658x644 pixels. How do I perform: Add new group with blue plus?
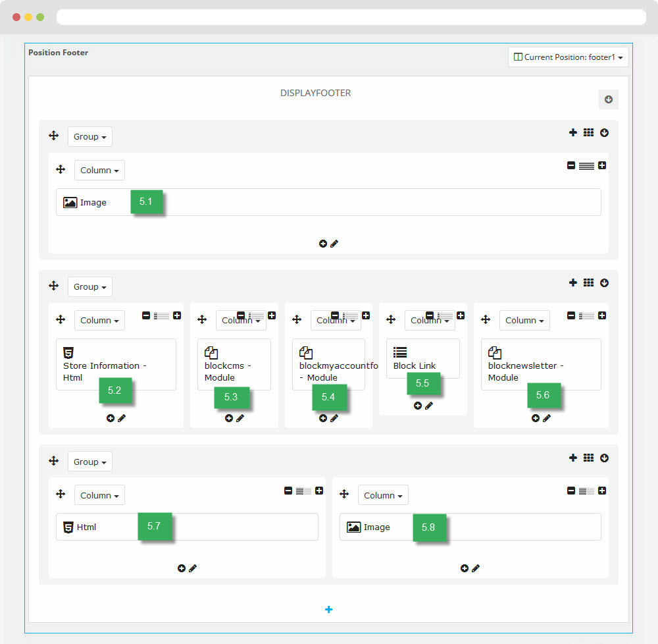point(328,610)
